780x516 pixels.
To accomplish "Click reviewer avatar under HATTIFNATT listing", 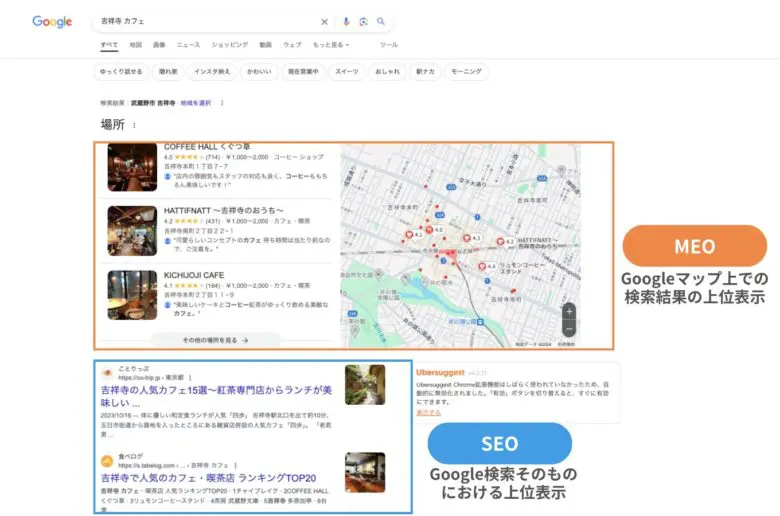I will (x=168, y=241).
